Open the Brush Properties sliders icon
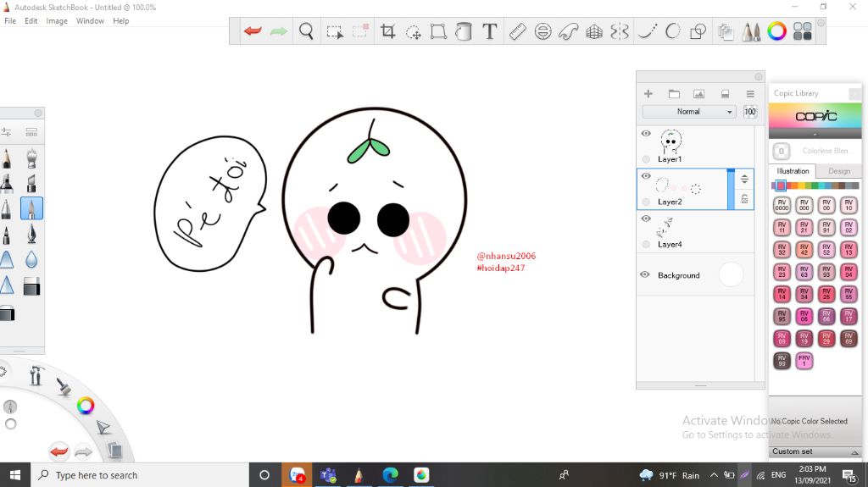 click(x=7, y=132)
